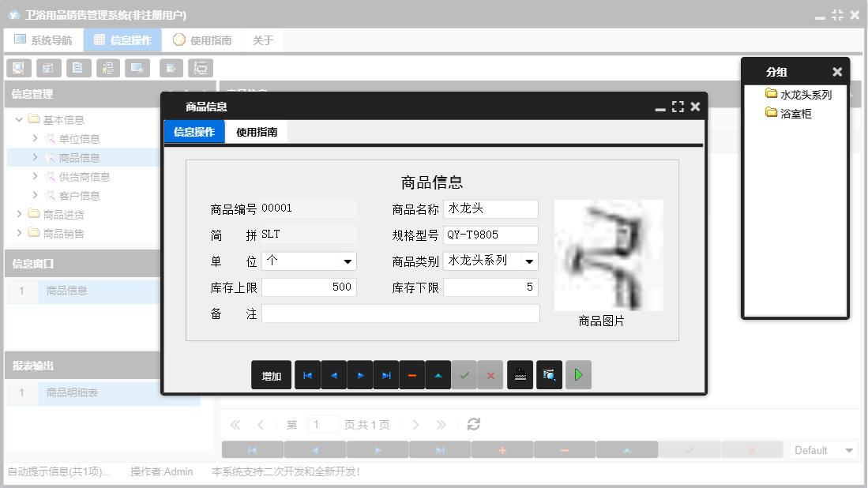This screenshot has height=488, width=868.
Task: Click the edit (blue triangle) record icon
Action: click(x=438, y=375)
